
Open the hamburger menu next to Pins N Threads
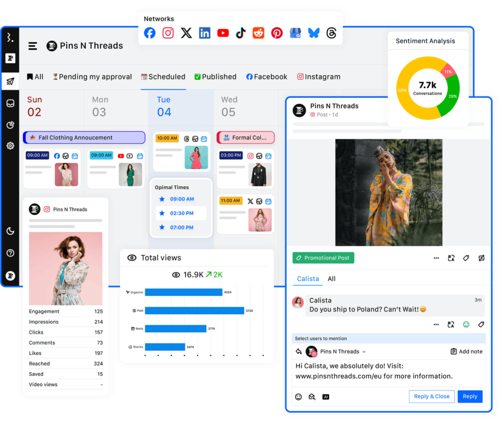click(x=32, y=46)
